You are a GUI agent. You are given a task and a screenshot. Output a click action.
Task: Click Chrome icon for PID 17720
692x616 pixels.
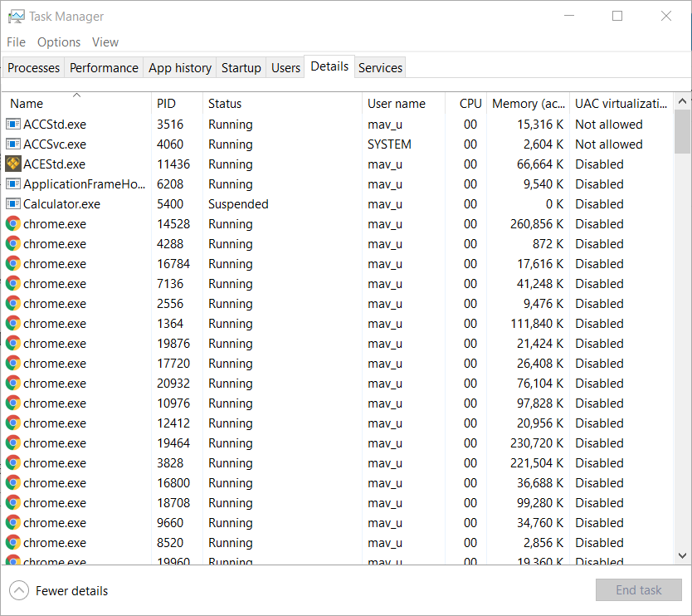[x=13, y=363]
